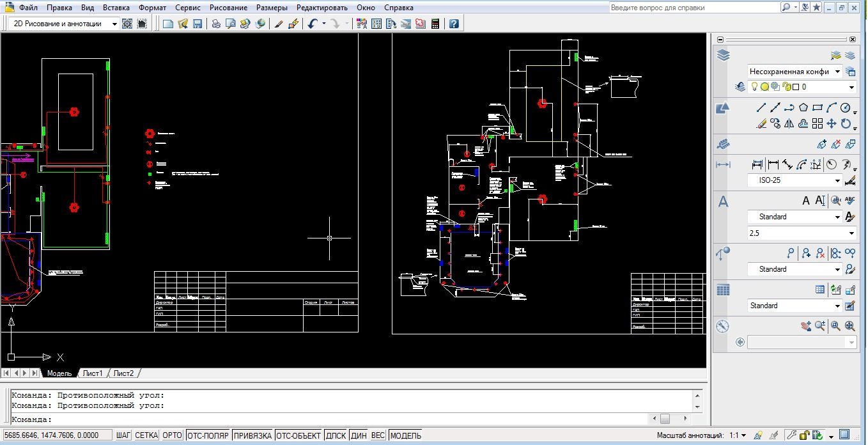
Task: Click the Plot printer icon
Action: tap(216, 24)
